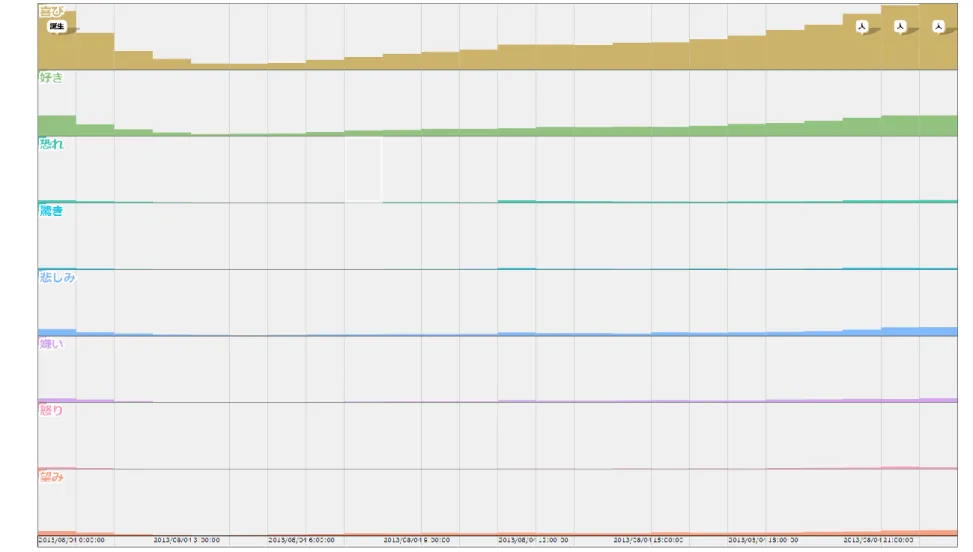
Task: Select the 嫌い emotion row label
Action: coord(52,344)
